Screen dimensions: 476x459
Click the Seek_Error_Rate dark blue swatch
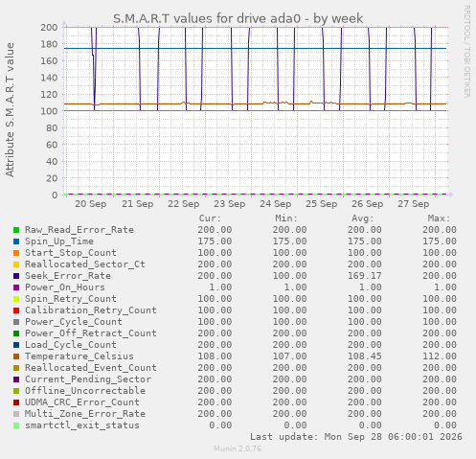pos(16,276)
